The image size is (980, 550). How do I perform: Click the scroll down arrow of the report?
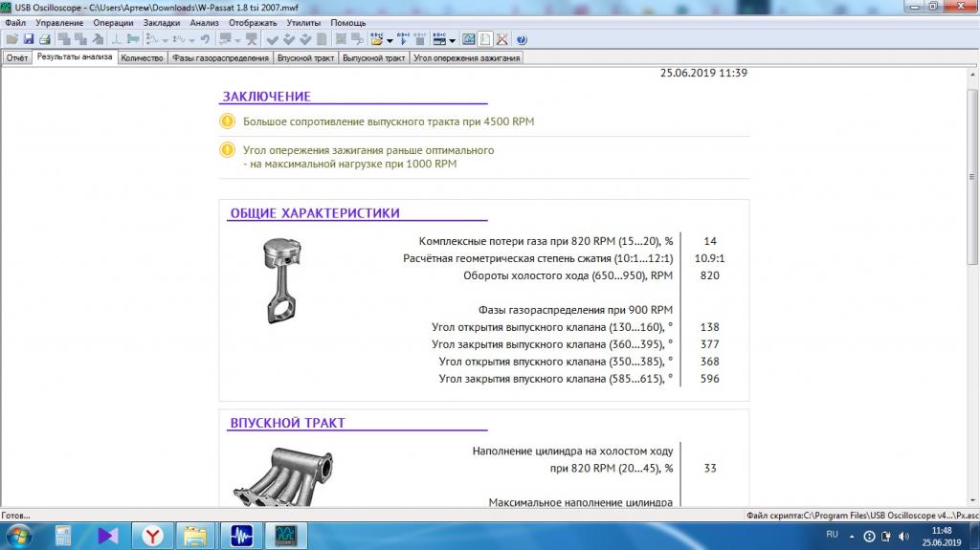pos(972,500)
